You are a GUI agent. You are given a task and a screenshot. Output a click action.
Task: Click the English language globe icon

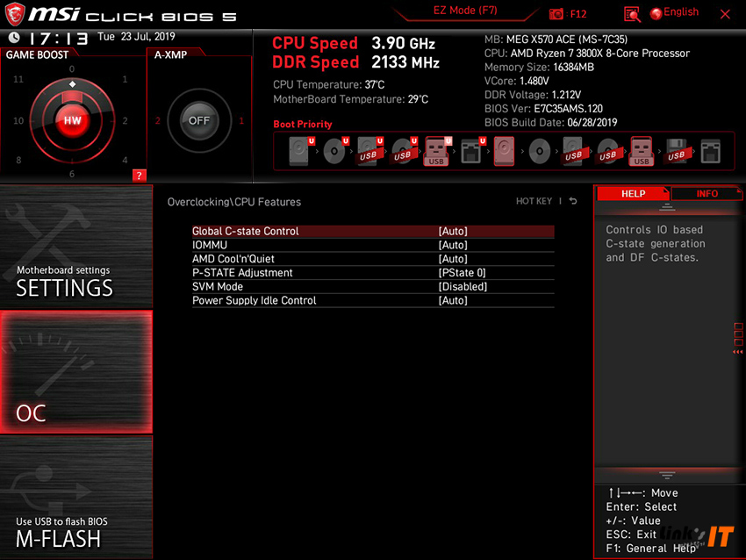(x=656, y=14)
